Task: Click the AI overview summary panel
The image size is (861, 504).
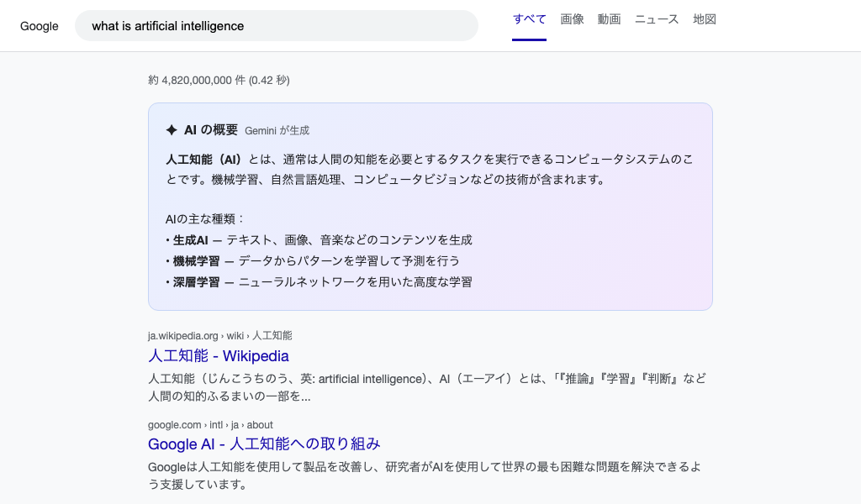Action: point(430,206)
